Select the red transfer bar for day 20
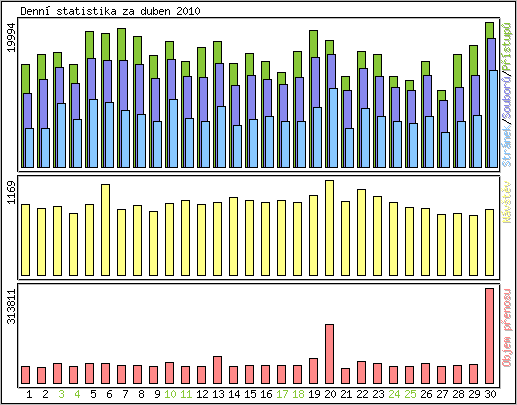The width and height of the screenshot is (517, 405). click(329, 354)
